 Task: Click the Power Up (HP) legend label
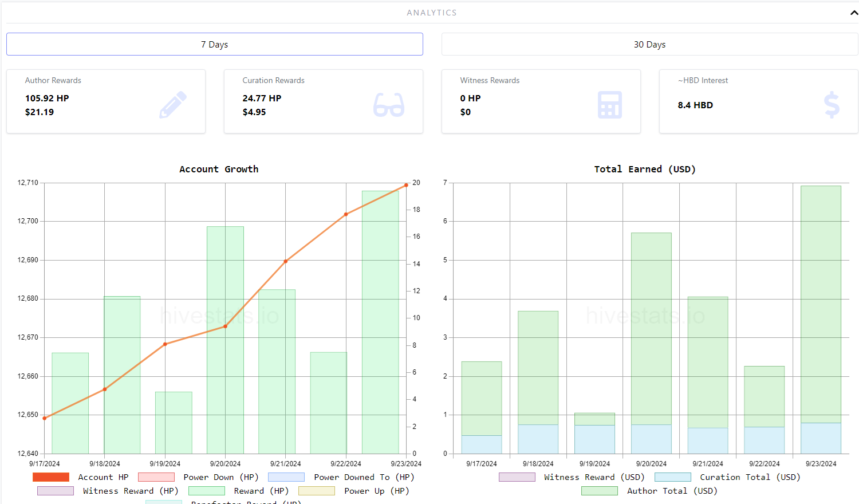point(377,491)
